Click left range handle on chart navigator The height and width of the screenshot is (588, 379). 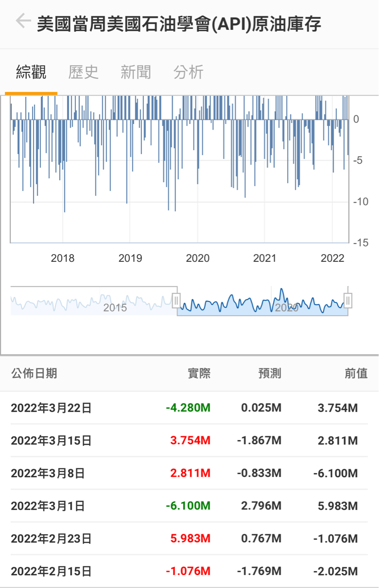176,301
